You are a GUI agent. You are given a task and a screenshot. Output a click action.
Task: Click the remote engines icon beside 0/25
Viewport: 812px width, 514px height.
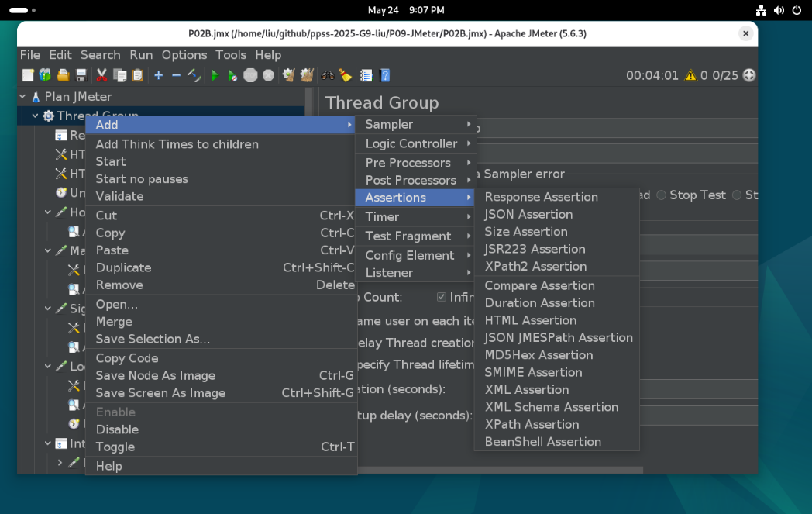tap(748, 76)
